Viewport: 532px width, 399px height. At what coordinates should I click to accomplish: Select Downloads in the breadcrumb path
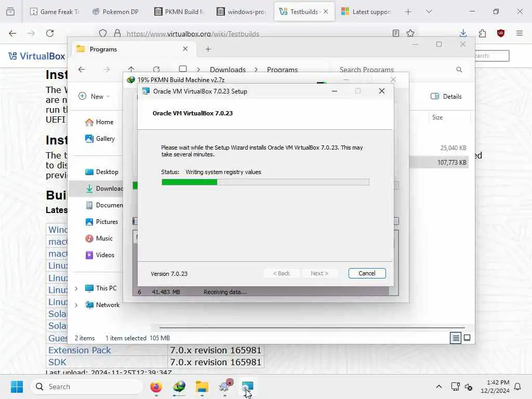click(x=228, y=70)
